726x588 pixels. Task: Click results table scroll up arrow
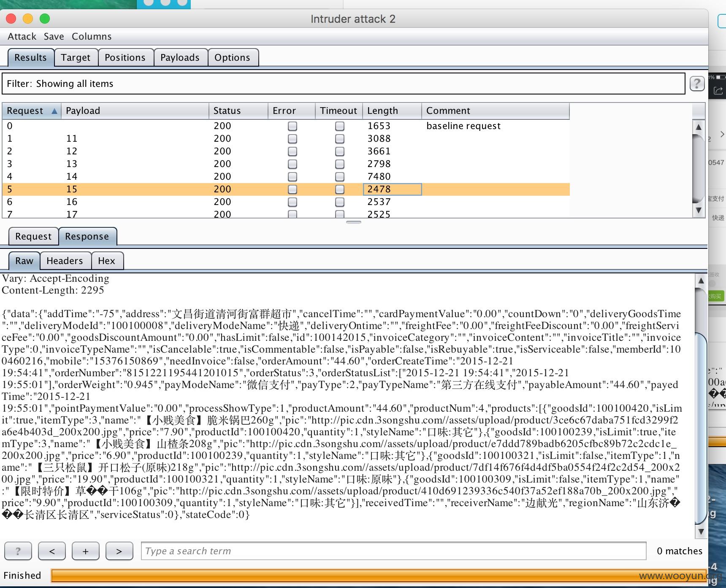tap(699, 127)
